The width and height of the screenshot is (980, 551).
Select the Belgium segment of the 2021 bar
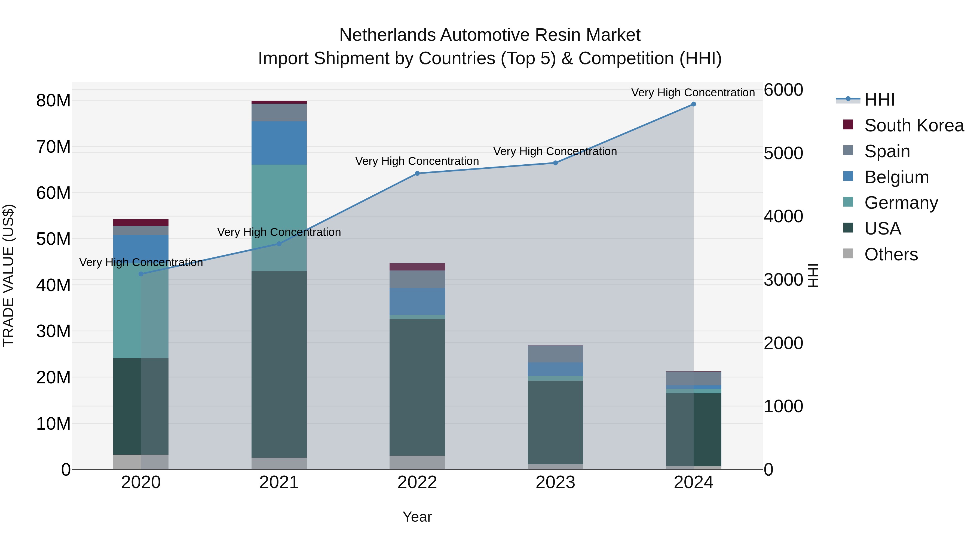coord(279,143)
